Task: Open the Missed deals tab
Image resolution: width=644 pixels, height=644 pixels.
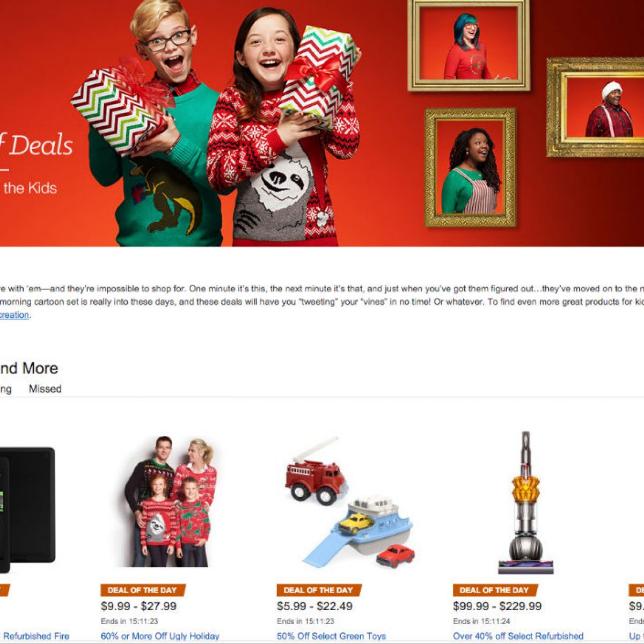Action: click(x=45, y=389)
